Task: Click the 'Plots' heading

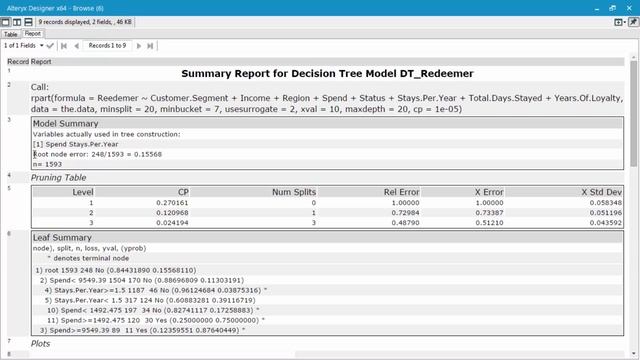Action: 40,344
